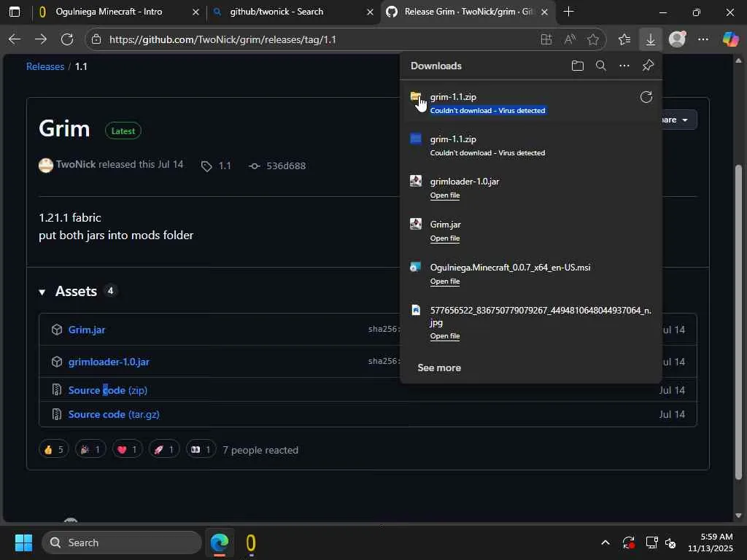Close the Ogulniega Minecraft - Intro tab
Image resolution: width=747 pixels, height=560 pixels.
(196, 12)
